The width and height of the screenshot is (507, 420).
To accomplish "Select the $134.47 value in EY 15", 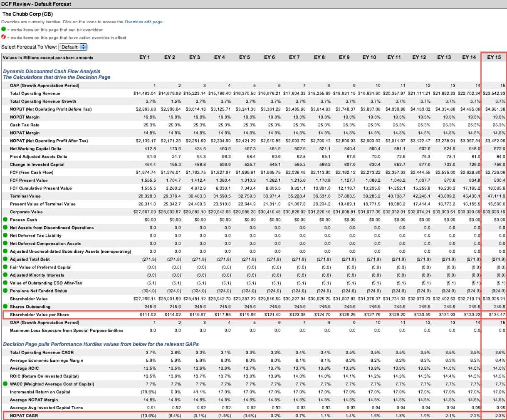I will [497, 314].
